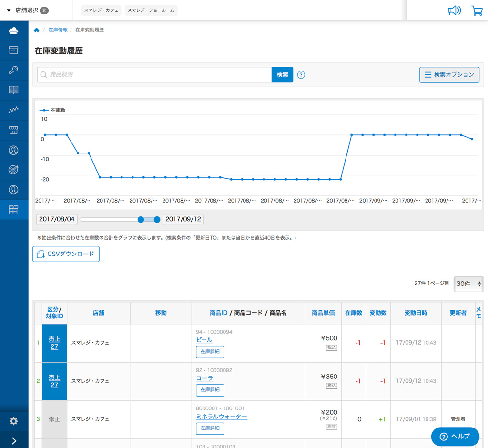Sort by 更新者 column header

pyautogui.click(x=458, y=313)
